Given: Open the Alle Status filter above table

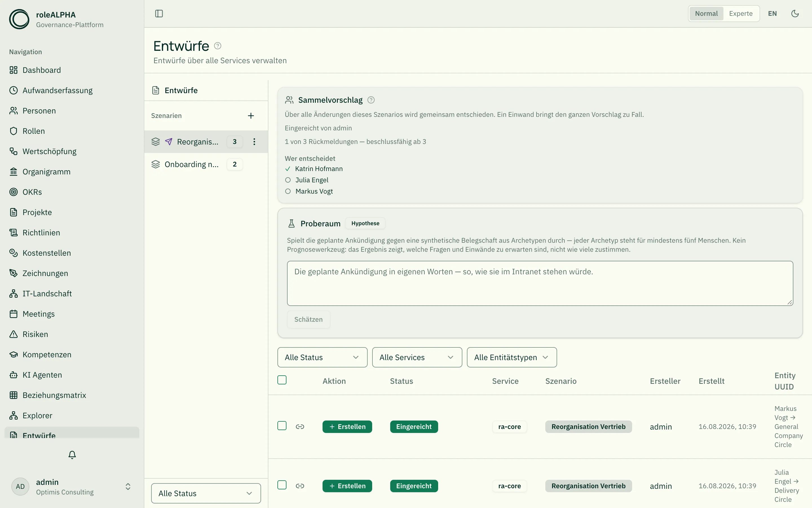Looking at the screenshot, I should tap(323, 357).
